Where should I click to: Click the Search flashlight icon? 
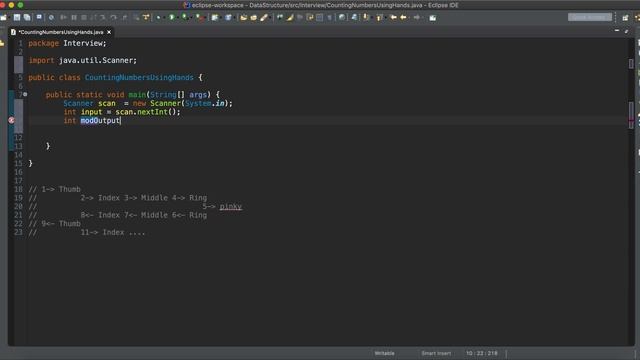(x=264, y=18)
